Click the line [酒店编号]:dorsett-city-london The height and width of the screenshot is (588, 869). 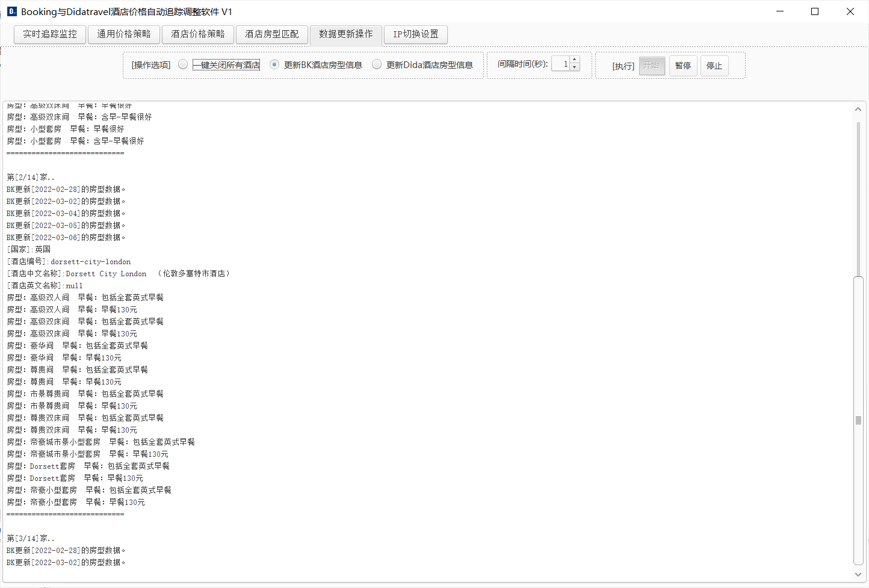click(69, 261)
